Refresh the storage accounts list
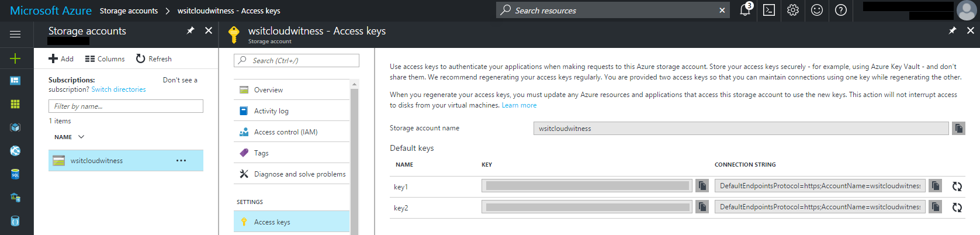 tap(154, 58)
